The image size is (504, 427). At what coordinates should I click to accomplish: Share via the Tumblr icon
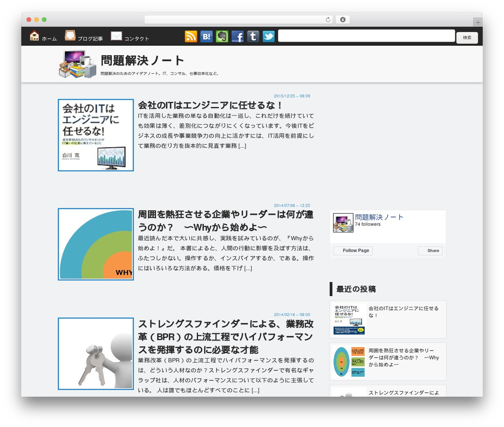pyautogui.click(x=253, y=36)
